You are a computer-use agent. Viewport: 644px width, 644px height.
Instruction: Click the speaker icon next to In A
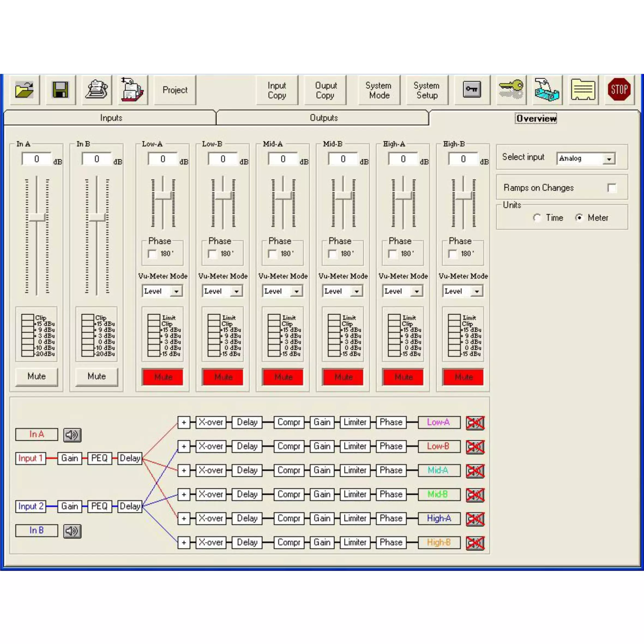pyautogui.click(x=72, y=435)
